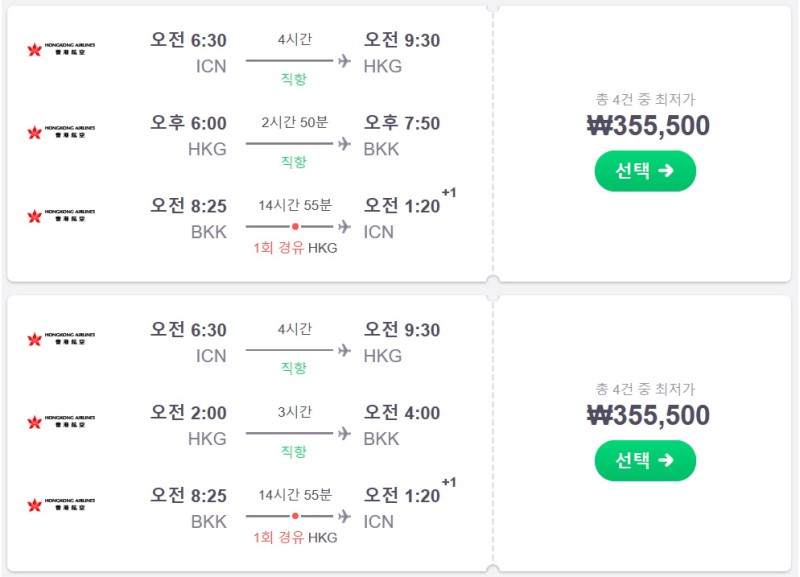Click airplane icon on 2시간 50분 flight line
Viewport: 800px width, 577px height.
click(x=344, y=144)
